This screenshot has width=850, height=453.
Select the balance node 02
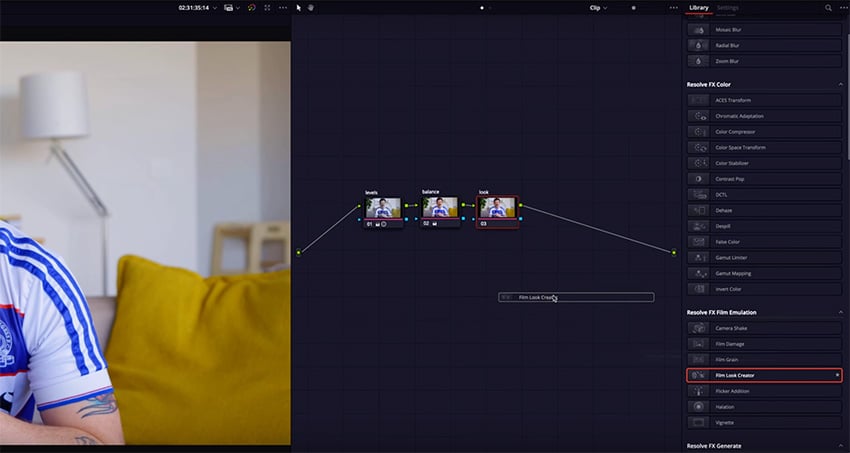(x=440, y=211)
